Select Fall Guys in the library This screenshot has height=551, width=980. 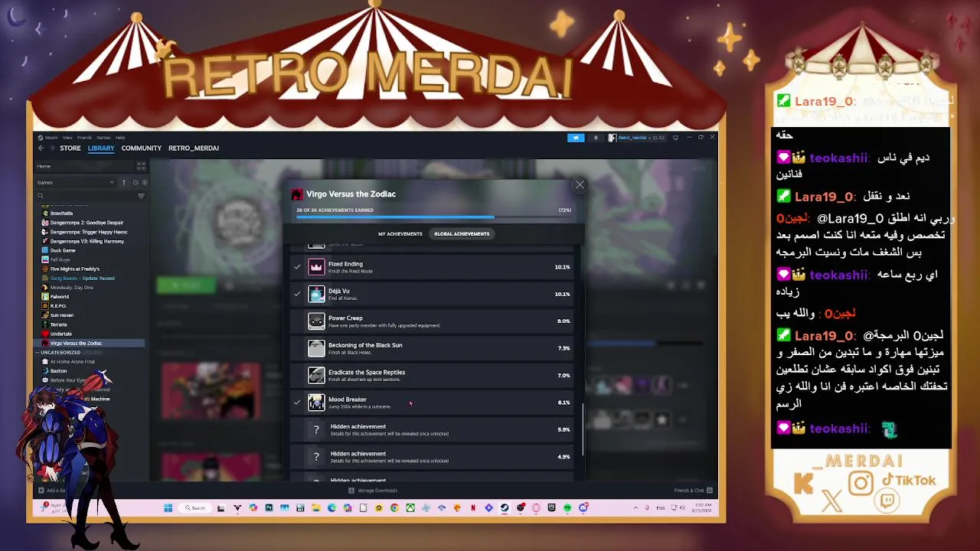click(x=60, y=259)
